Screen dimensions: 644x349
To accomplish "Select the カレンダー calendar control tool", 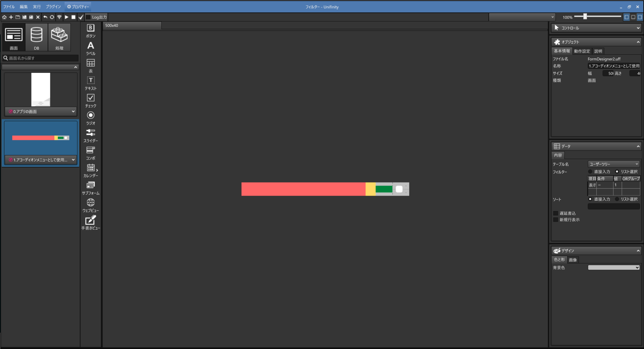I will [91, 170].
